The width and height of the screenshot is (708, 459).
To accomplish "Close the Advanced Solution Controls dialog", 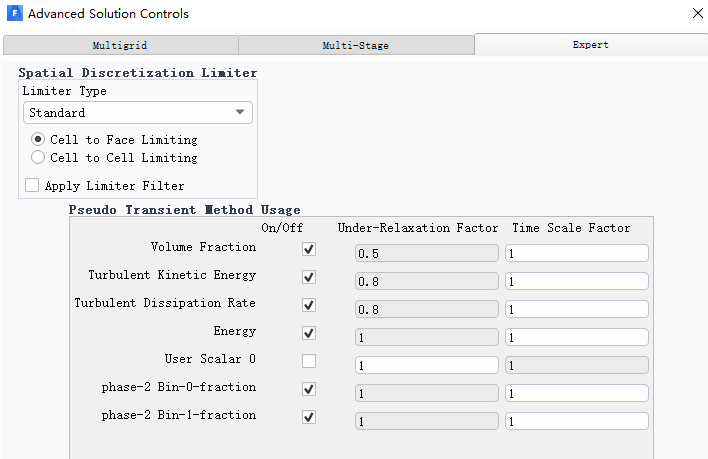I will pyautogui.click(x=696, y=14).
